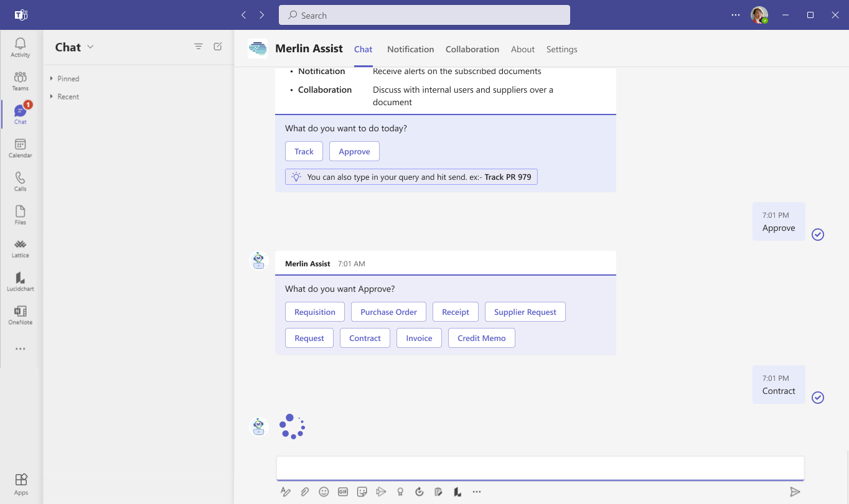Click the Approve button in card
The width and height of the screenshot is (849, 504).
coord(354,151)
